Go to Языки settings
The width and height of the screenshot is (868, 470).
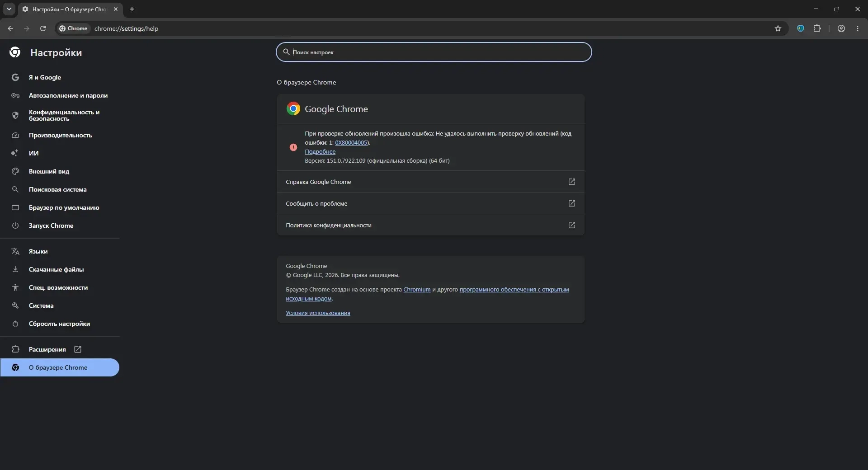(x=60, y=251)
